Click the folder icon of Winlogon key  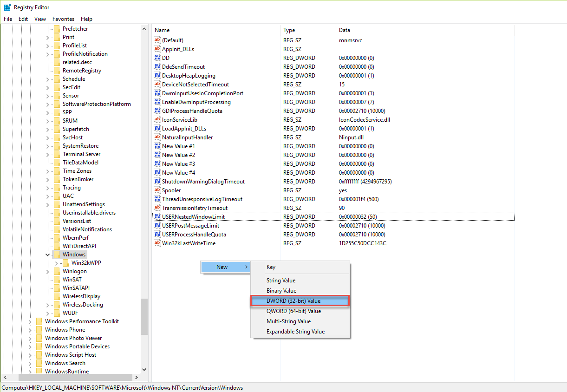(57, 271)
